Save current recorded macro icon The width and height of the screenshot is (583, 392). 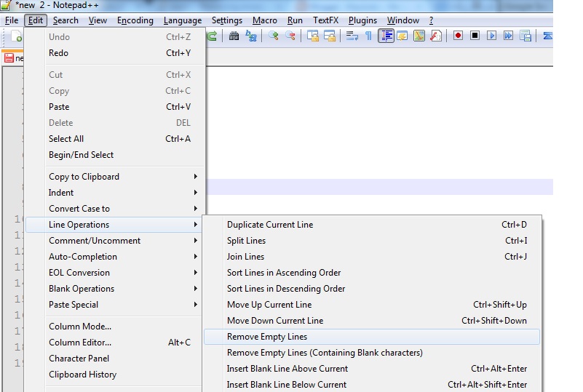point(526,36)
